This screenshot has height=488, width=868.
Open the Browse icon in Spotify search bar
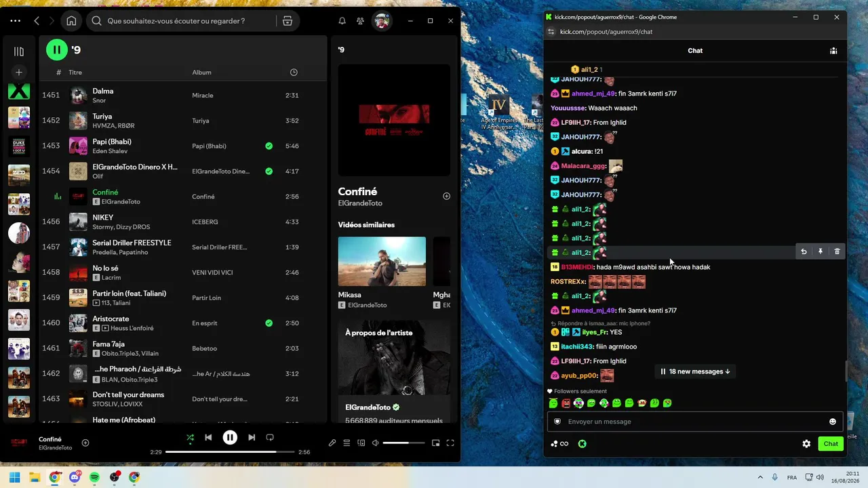pos(288,21)
